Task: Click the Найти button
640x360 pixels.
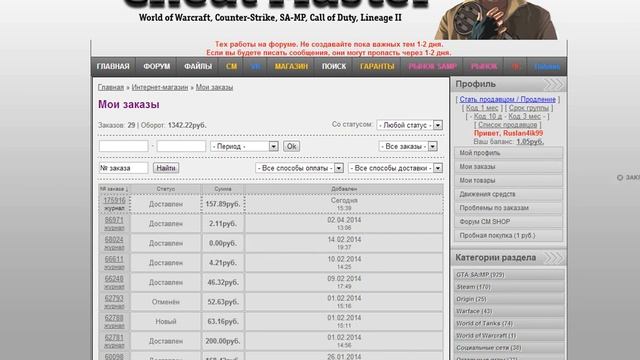Action: coord(166,168)
